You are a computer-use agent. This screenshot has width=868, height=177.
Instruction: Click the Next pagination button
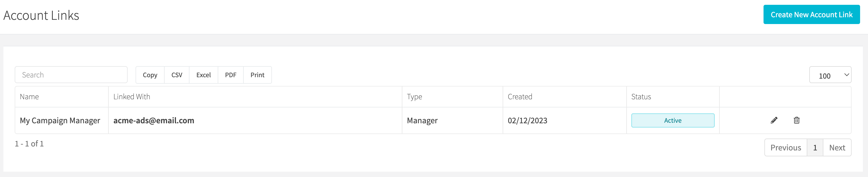837,147
